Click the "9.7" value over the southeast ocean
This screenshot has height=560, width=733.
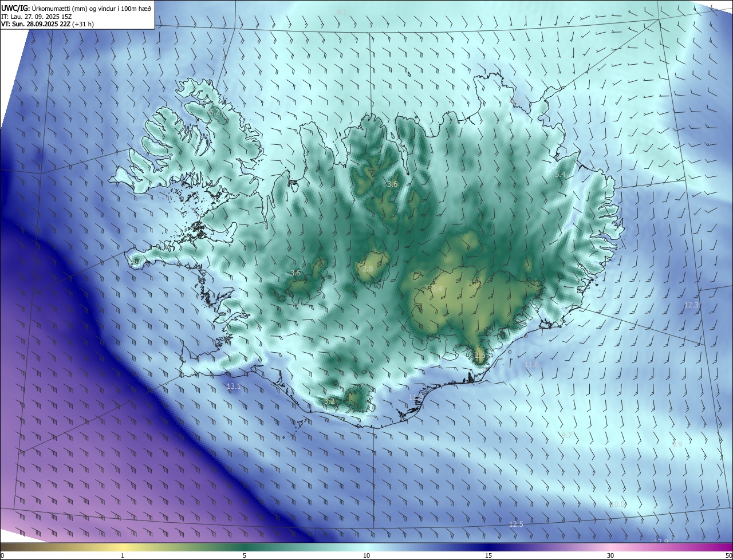pos(567,436)
